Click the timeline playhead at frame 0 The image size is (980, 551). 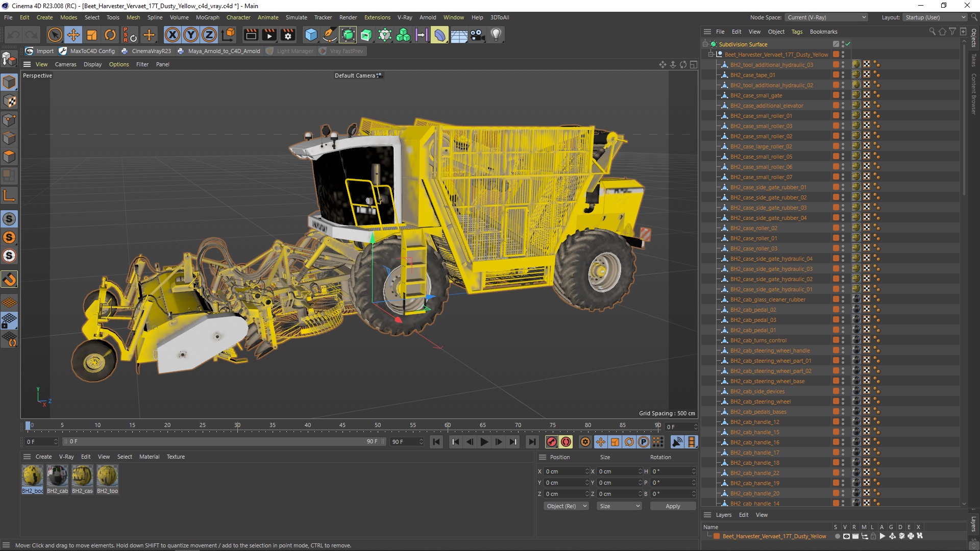(28, 425)
